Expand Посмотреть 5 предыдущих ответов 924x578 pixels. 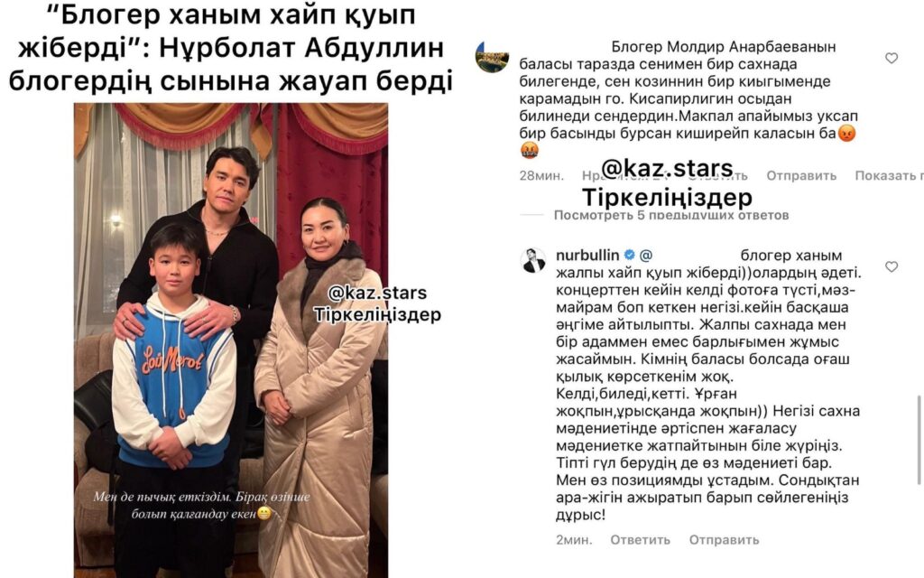671,215
